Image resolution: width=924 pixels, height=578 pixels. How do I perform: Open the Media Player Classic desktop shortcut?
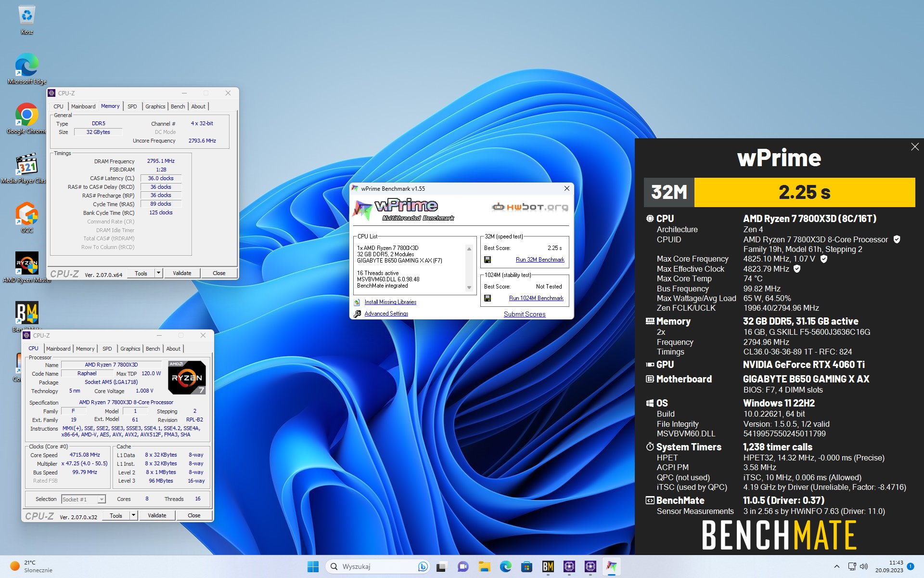27,168
